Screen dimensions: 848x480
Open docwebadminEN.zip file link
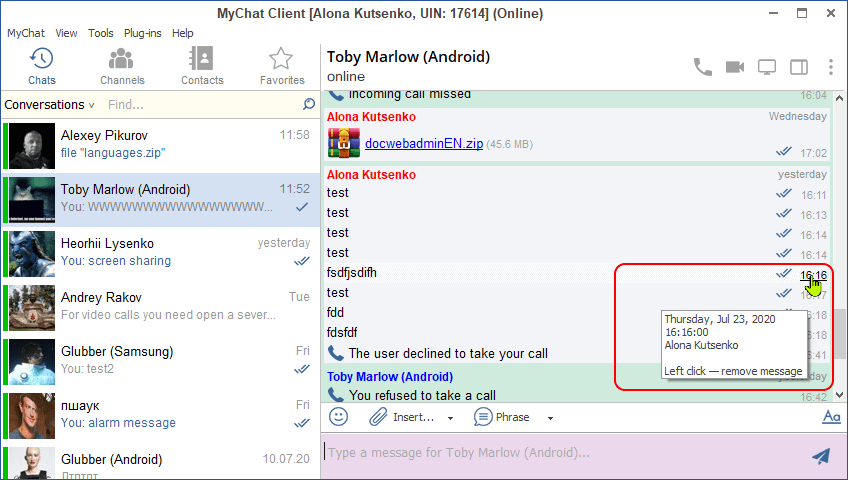[x=423, y=144]
